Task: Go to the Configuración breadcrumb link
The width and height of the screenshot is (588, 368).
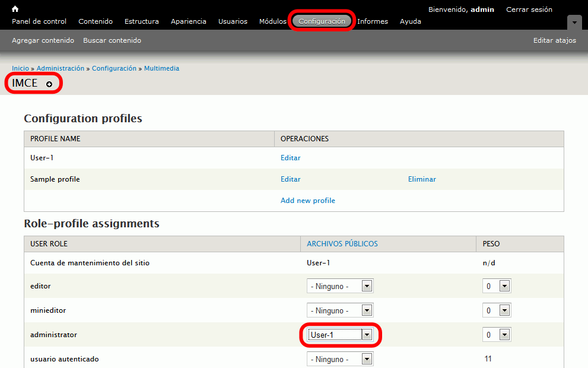Action: (114, 68)
